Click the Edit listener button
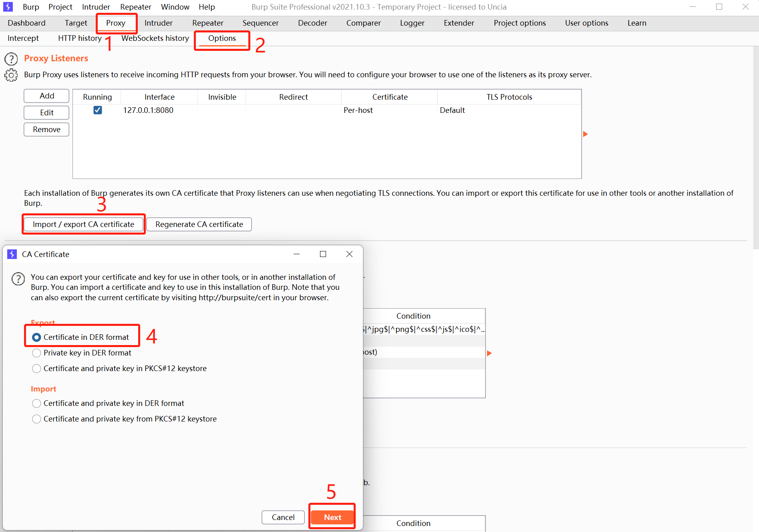This screenshot has width=759, height=532. click(x=46, y=112)
